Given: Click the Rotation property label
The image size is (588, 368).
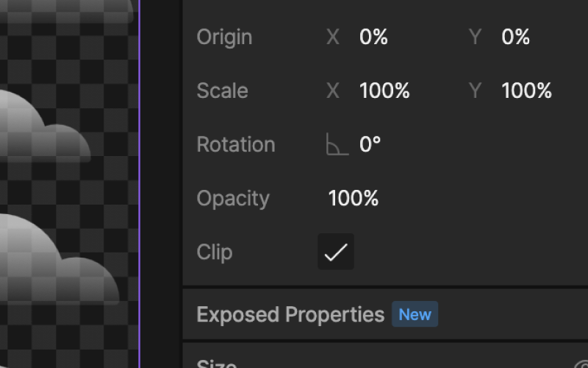Looking at the screenshot, I should pos(236,144).
